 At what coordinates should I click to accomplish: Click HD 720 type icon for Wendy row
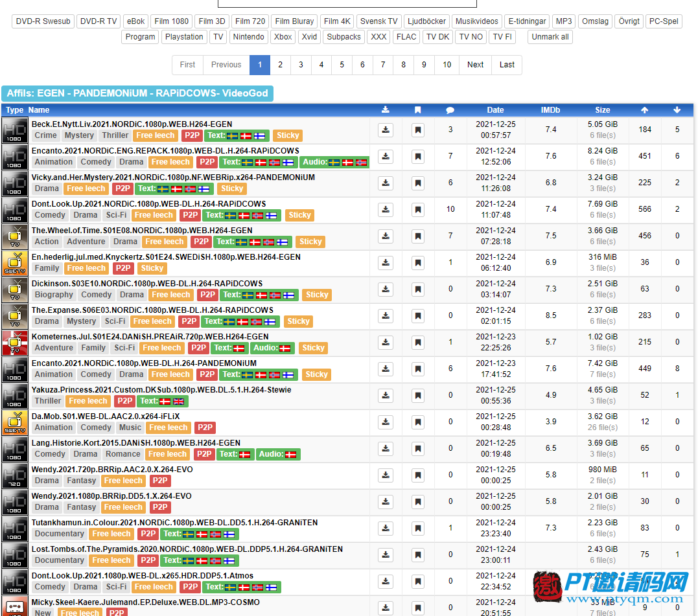click(x=15, y=475)
